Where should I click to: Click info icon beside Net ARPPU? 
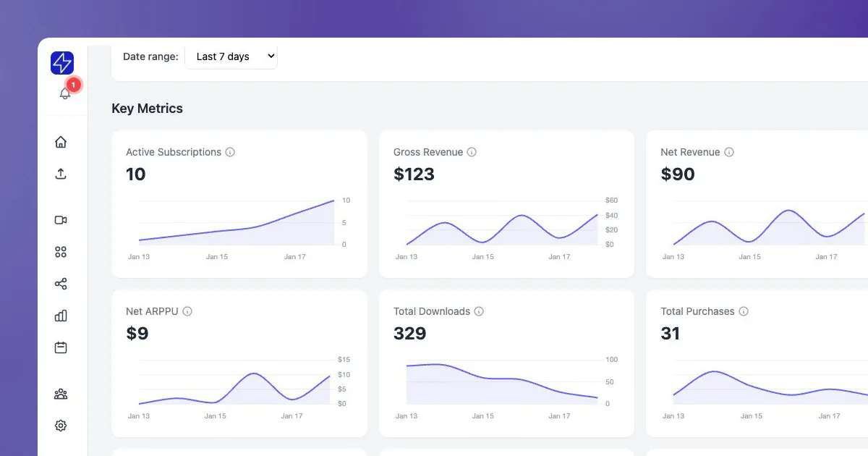click(187, 311)
